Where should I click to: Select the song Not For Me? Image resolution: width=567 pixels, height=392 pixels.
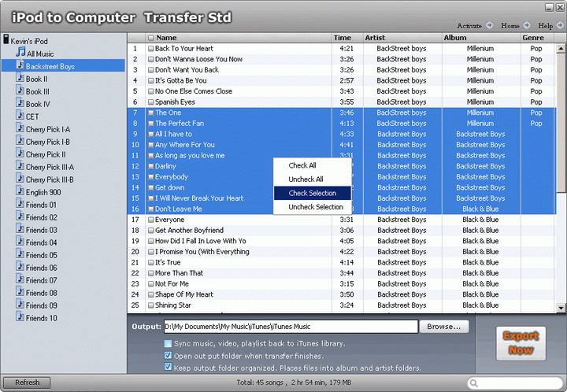[172, 284]
